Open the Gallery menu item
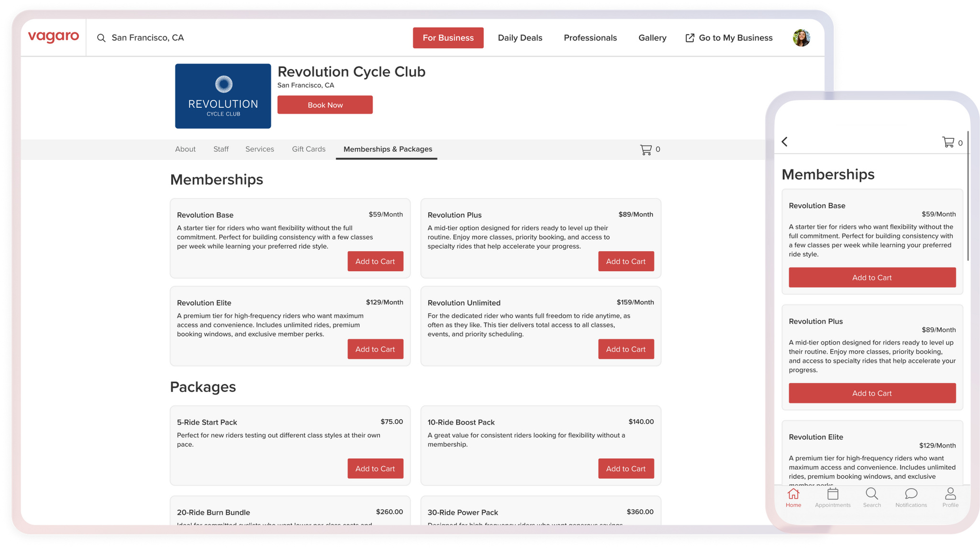 pos(652,38)
